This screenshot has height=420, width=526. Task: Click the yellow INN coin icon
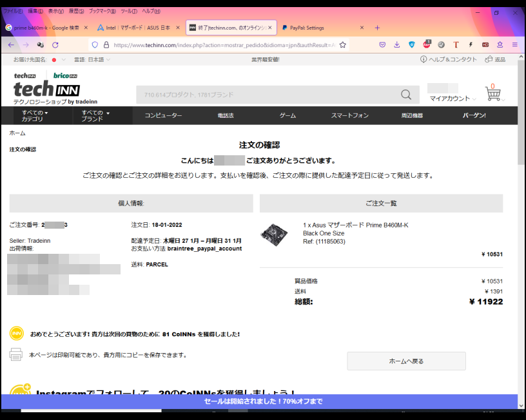coord(17,334)
